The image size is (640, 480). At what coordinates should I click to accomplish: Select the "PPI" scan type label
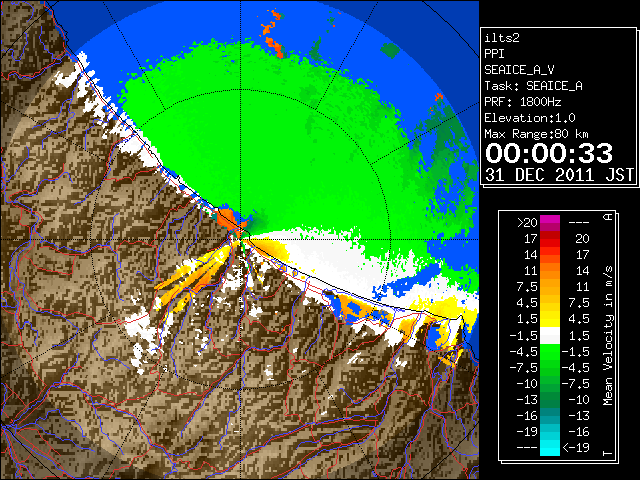[x=494, y=54]
